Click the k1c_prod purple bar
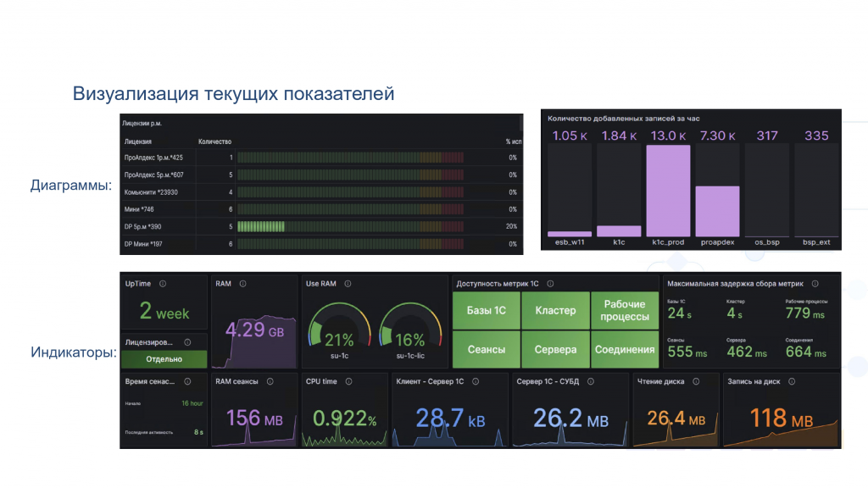 tap(668, 191)
